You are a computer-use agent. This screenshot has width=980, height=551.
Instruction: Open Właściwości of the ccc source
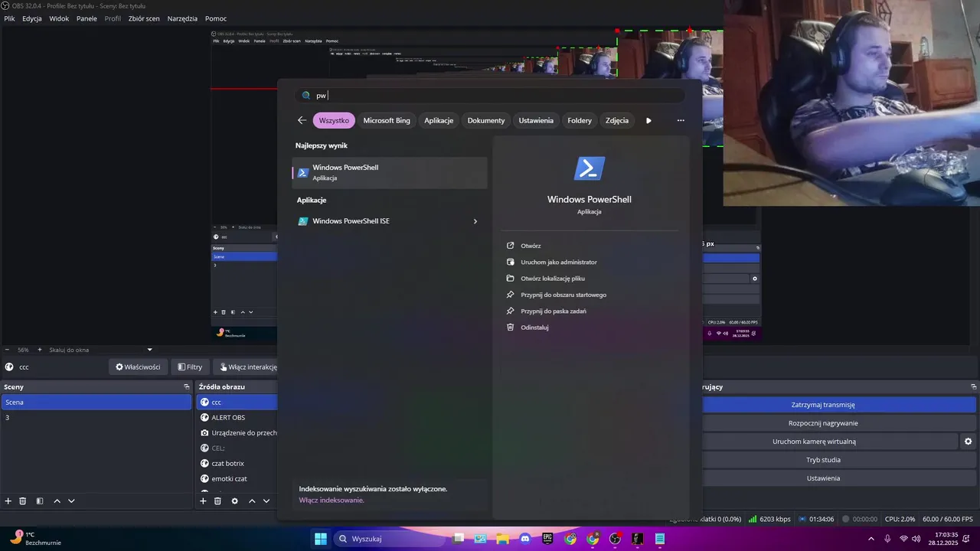tap(138, 367)
